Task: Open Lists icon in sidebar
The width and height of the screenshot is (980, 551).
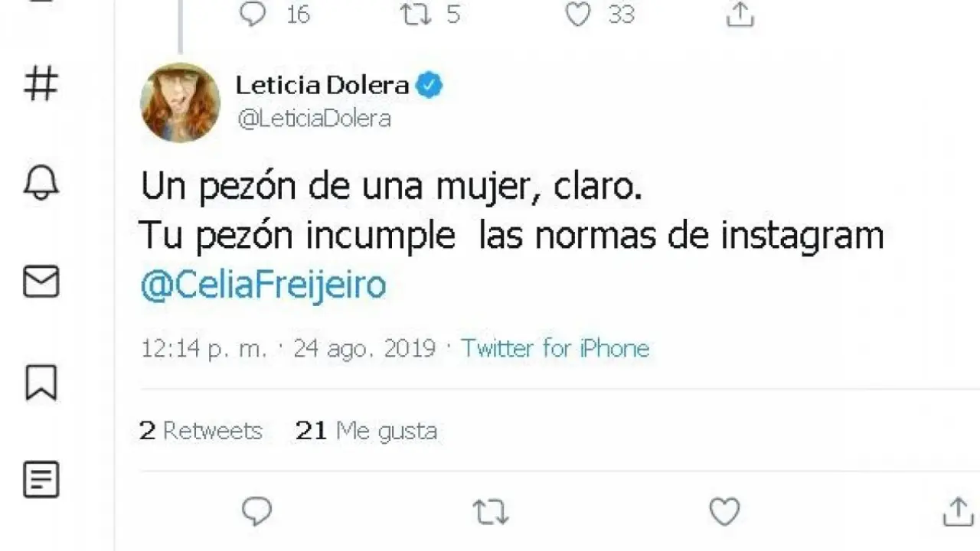Action: point(41,481)
